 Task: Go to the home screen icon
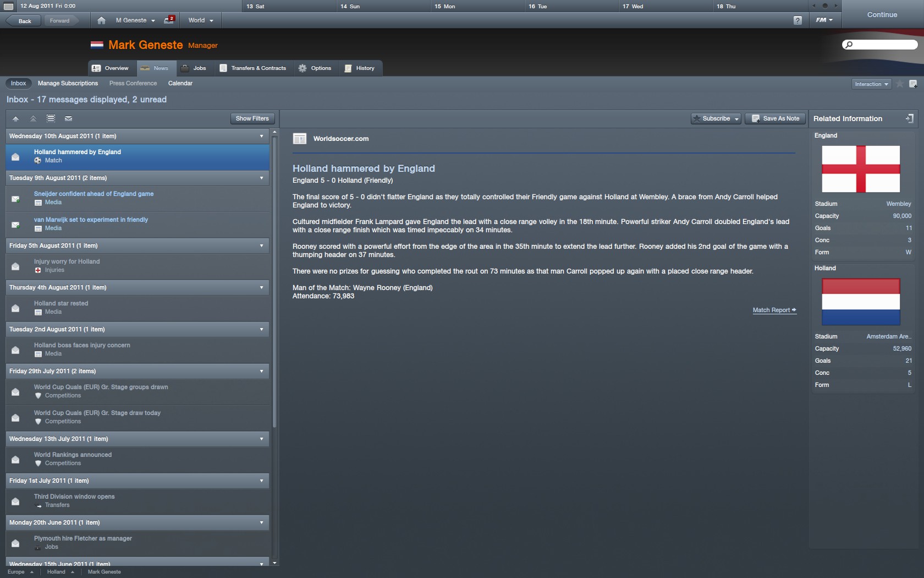point(101,20)
